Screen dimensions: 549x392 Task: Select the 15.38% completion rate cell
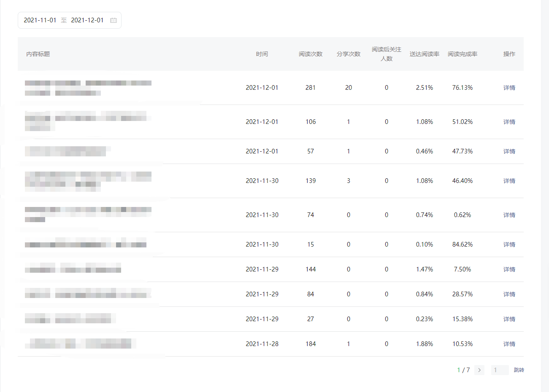pos(462,319)
